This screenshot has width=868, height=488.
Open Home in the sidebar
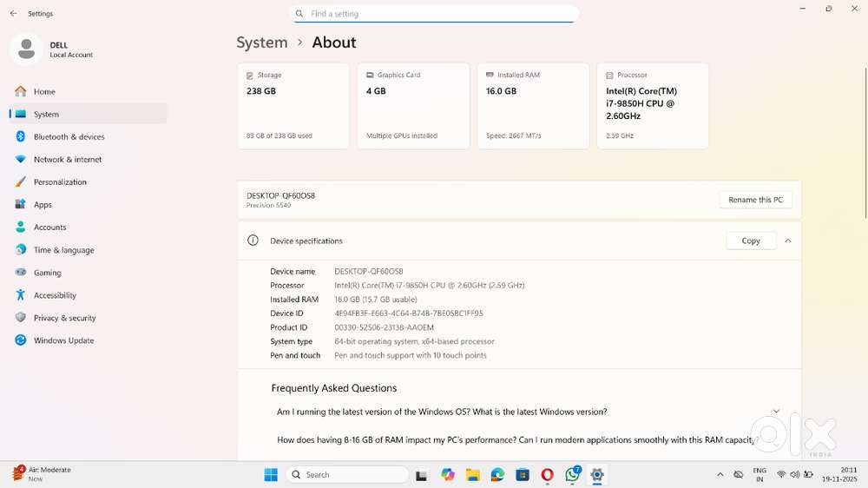[x=89, y=91]
